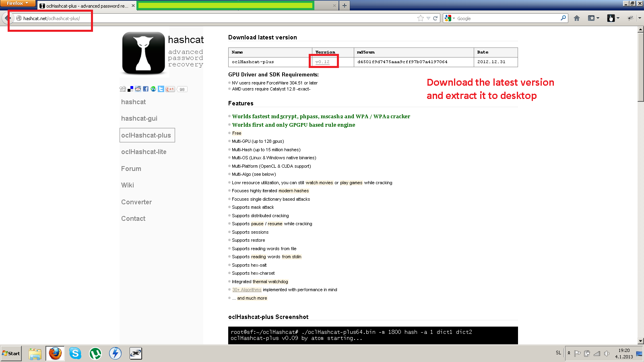Image resolution: width=644 pixels, height=362 pixels.
Task: Click the scrollbar up arrow
Action: (x=641, y=29)
